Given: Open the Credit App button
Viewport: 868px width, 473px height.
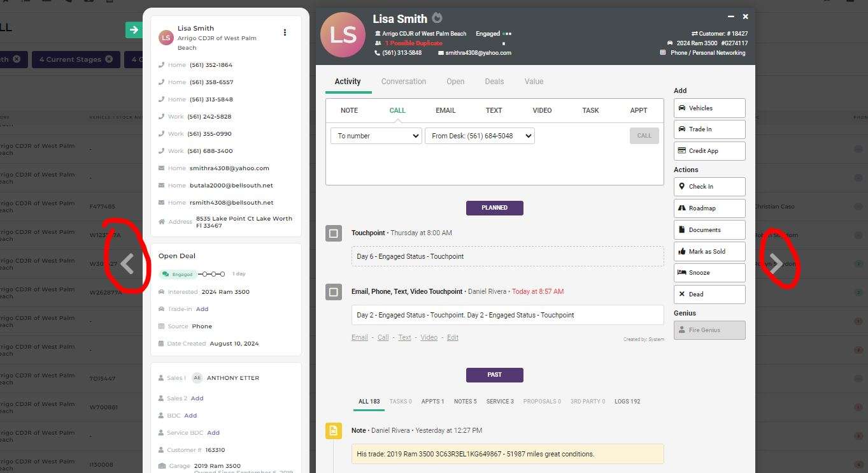Looking at the screenshot, I should point(709,151).
